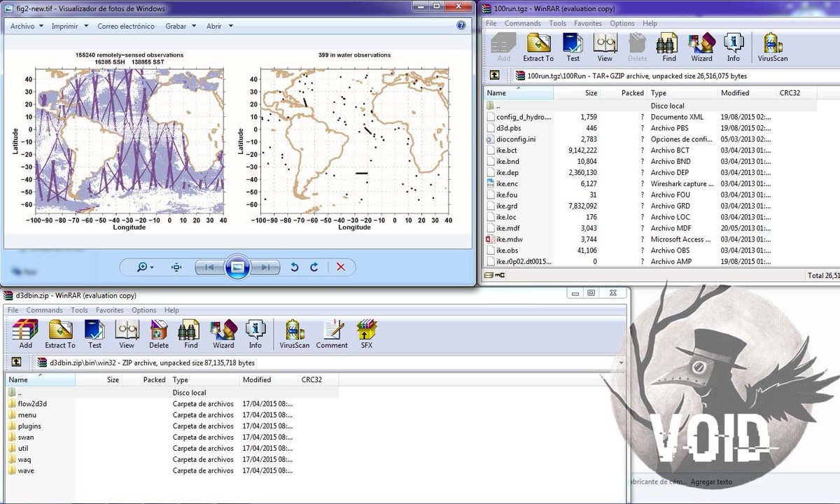840x504 pixels.
Task: Go up one level in 100run.tgz archive
Action: click(x=495, y=76)
